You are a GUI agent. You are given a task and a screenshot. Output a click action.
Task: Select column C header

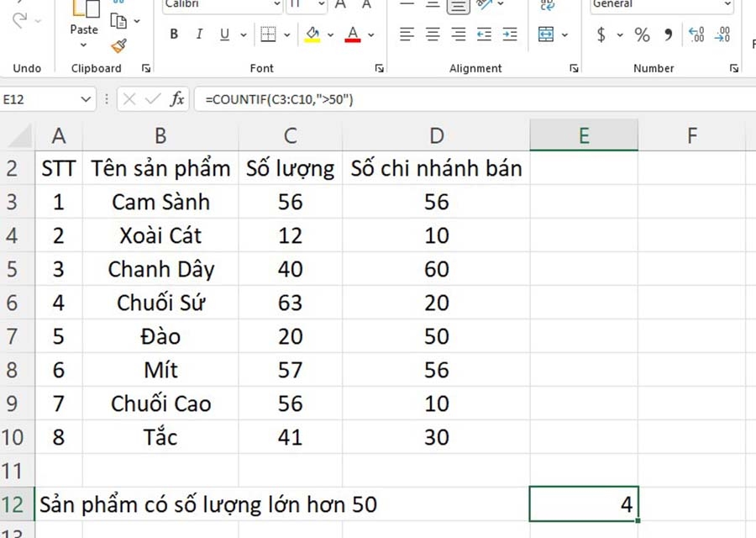point(291,135)
